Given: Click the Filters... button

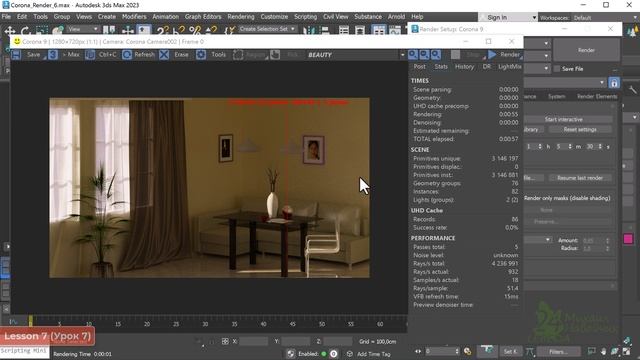Looking at the screenshot, I should (558, 351).
